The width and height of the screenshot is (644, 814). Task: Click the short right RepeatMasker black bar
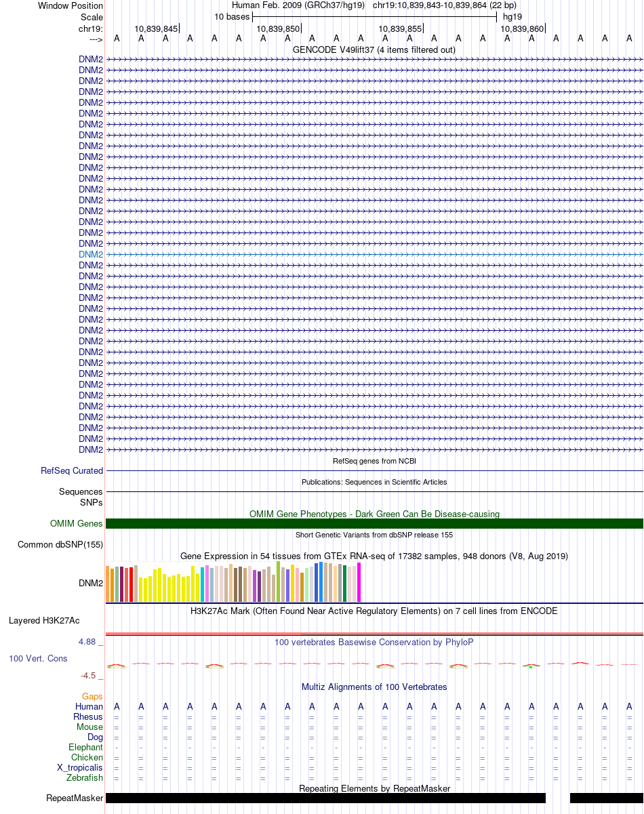point(607,798)
